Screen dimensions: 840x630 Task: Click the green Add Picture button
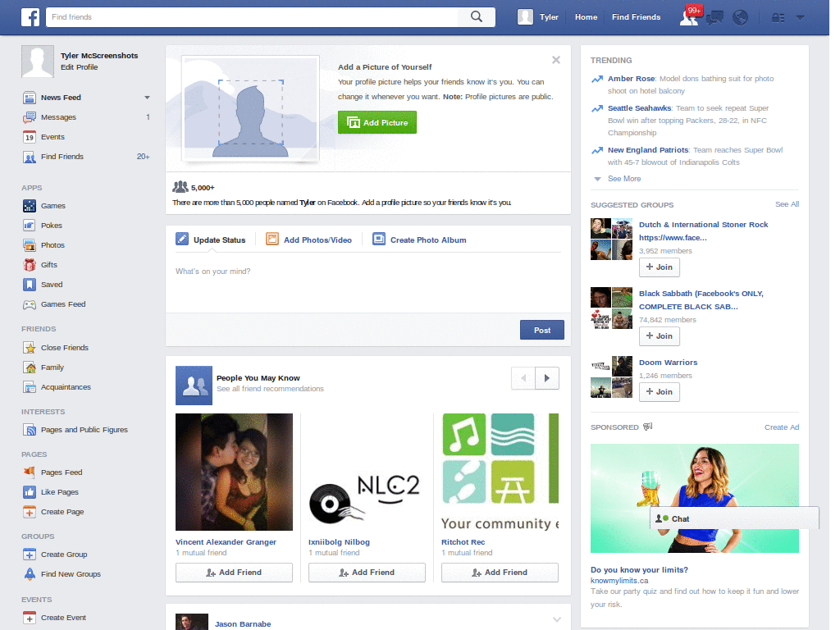377,123
